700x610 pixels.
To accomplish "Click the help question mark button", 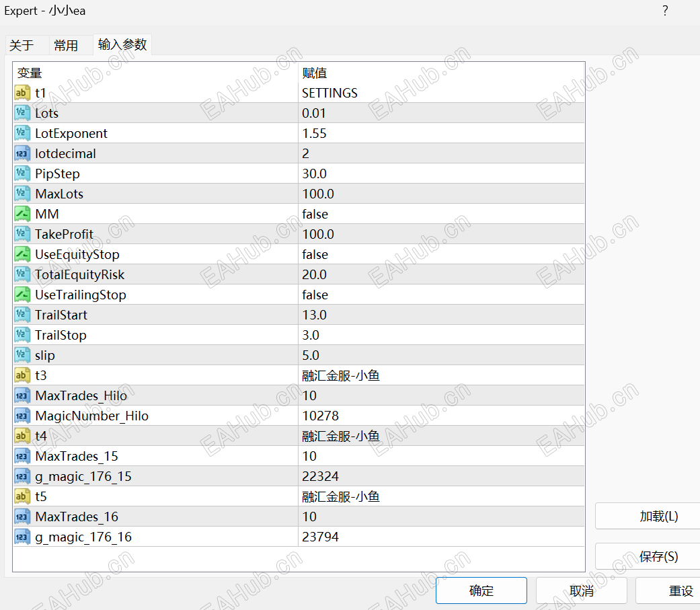I will click(x=665, y=11).
